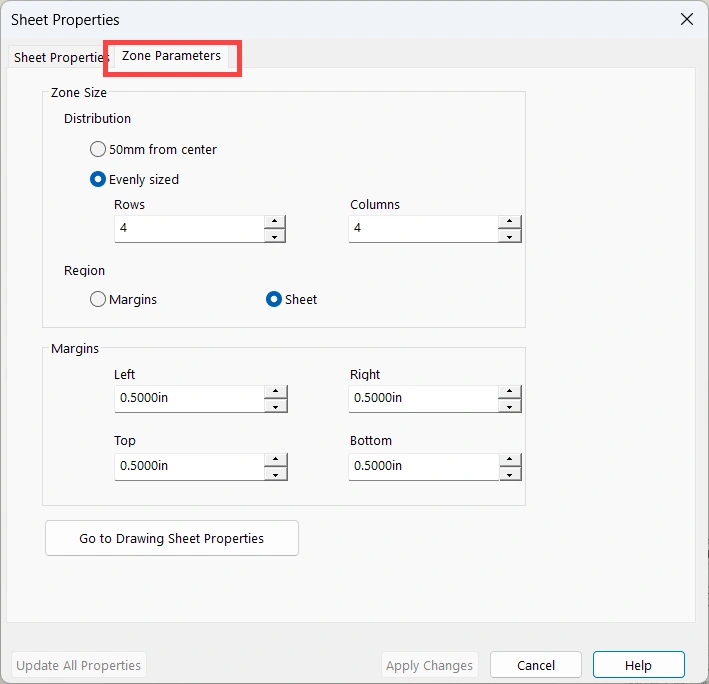Open Help for this dialog

point(638,665)
